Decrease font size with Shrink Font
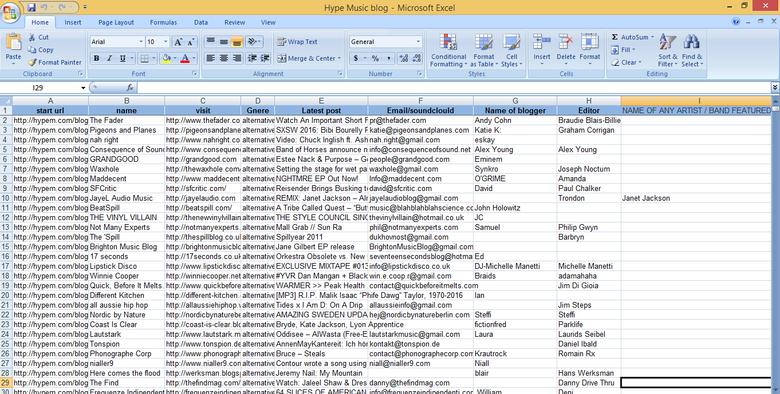This screenshot has width=780, height=394. coord(191,42)
